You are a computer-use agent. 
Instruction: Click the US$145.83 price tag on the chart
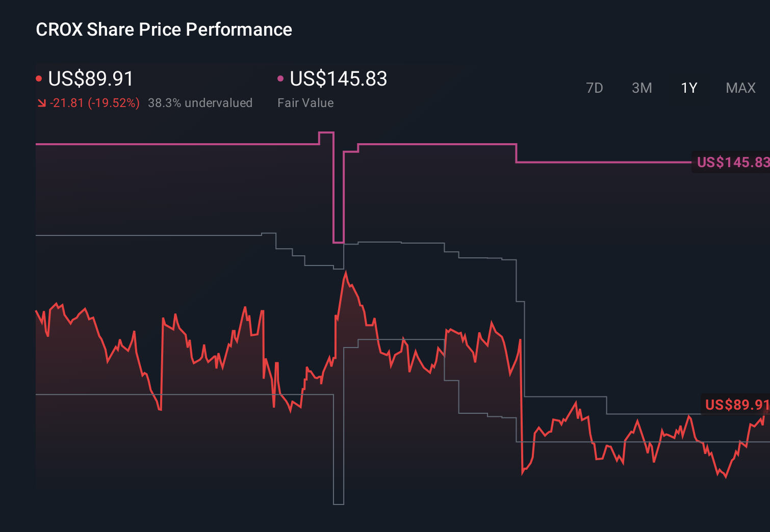(733, 163)
